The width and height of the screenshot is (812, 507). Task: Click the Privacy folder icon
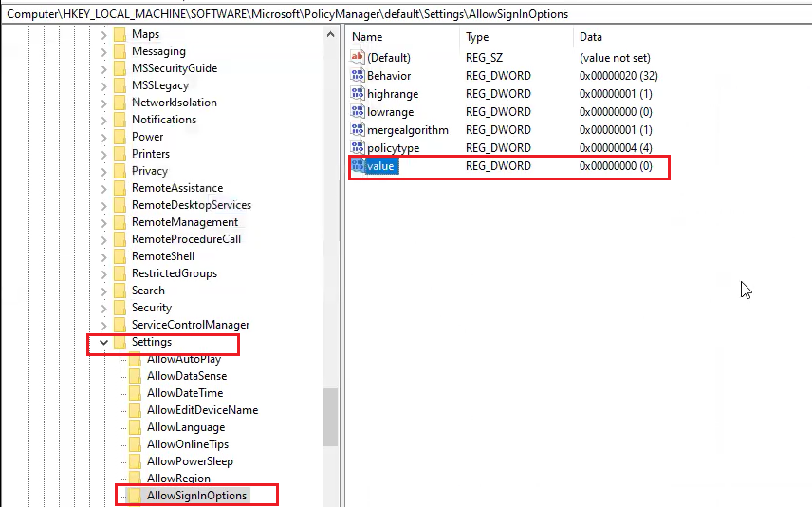point(120,171)
